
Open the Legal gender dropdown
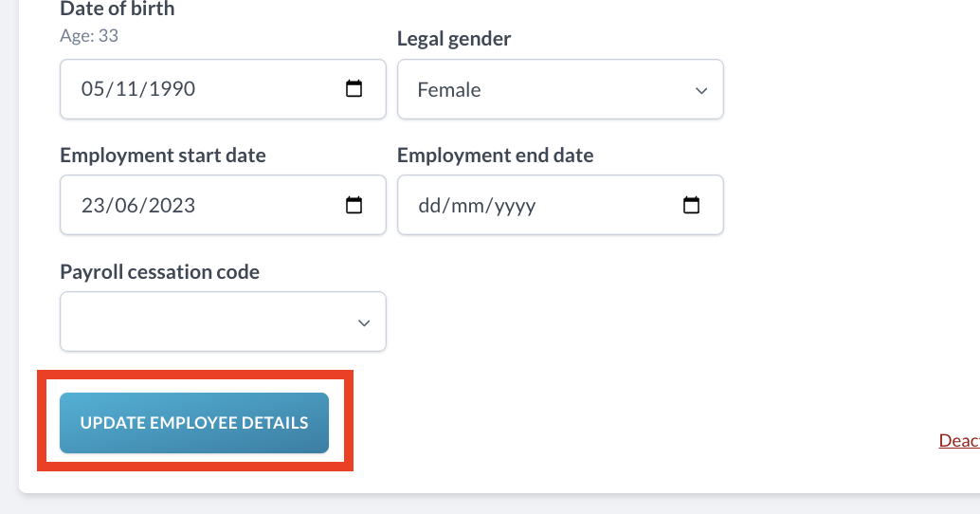click(559, 90)
